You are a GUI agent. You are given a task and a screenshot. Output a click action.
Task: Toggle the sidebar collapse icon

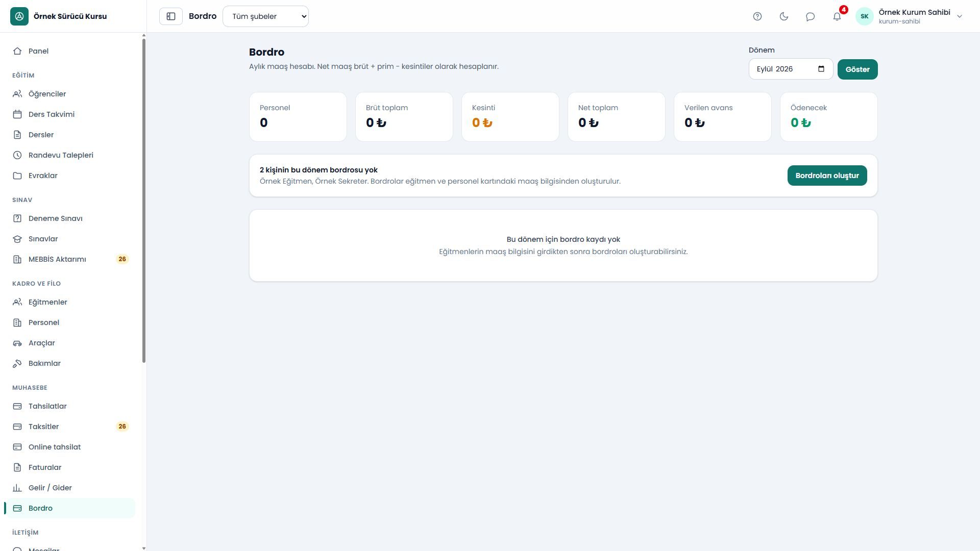click(x=171, y=16)
